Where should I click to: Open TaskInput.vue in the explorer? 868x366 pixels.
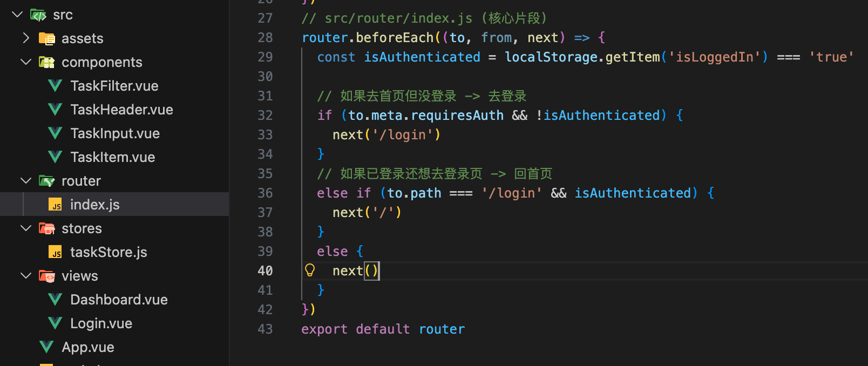click(x=115, y=133)
